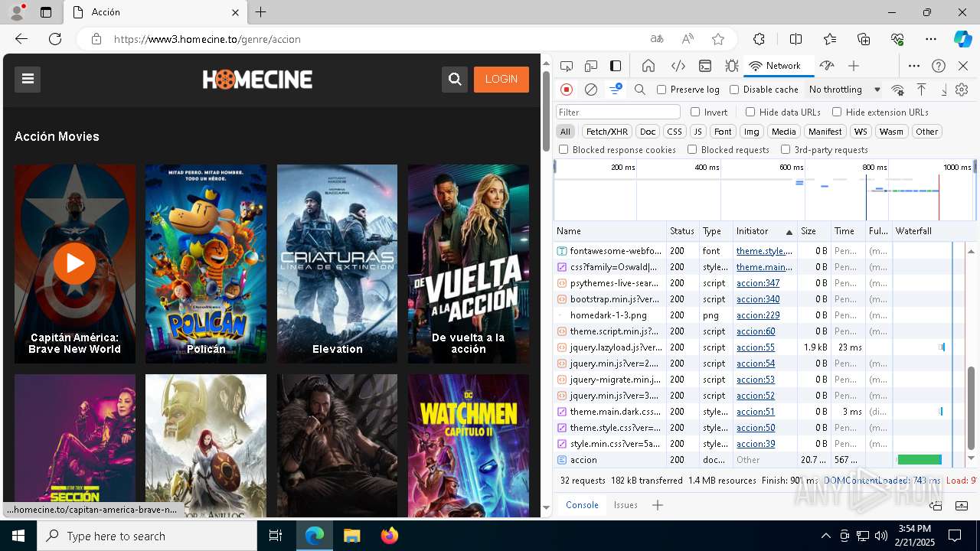This screenshot has width=980, height=551.
Task: Sort requests by Size column
Action: (814, 231)
